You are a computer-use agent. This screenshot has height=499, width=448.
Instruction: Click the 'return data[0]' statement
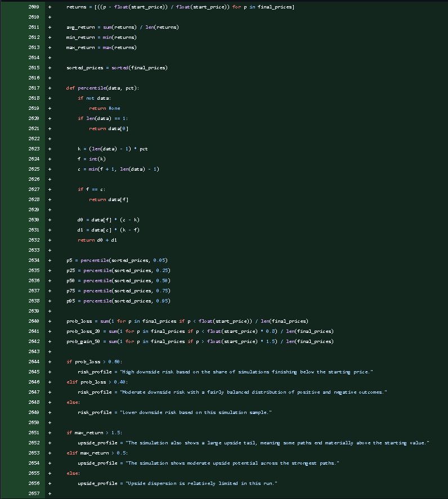click(109, 128)
